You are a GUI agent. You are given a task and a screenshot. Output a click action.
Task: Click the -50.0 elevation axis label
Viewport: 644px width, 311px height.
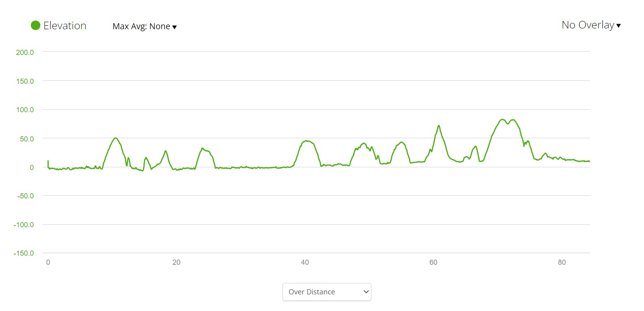[x=26, y=196]
